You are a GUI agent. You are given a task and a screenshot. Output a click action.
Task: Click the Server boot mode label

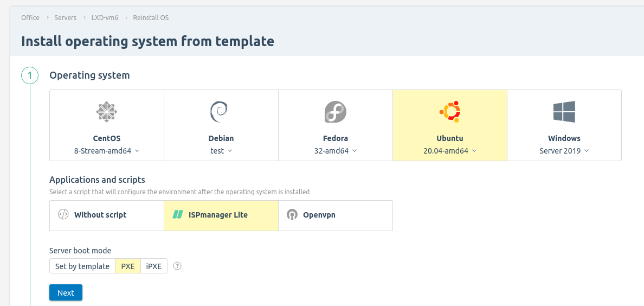coord(80,251)
